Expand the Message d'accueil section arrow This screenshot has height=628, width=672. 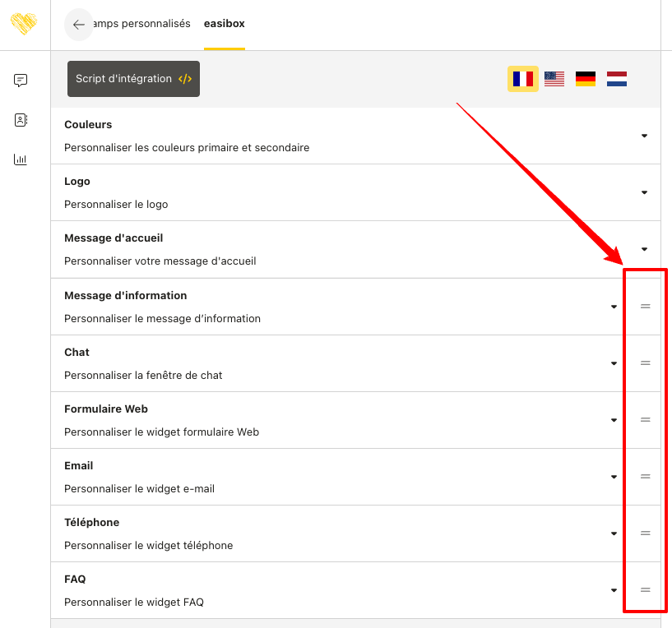[644, 249]
